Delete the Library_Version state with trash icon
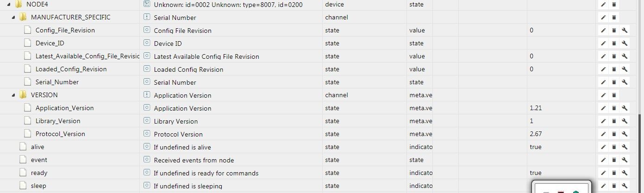This screenshot has width=644, height=193. tap(614, 121)
